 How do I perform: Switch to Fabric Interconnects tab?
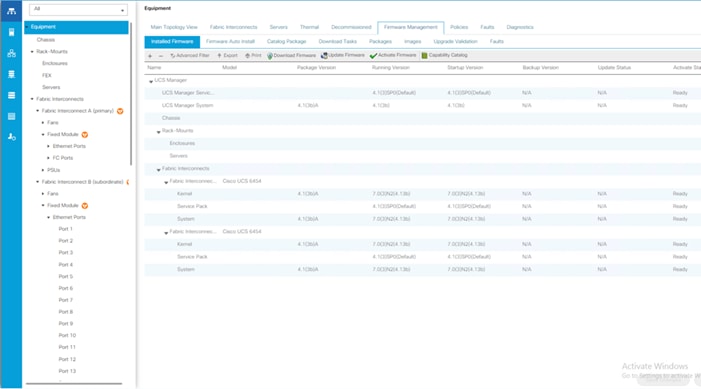[233, 27]
